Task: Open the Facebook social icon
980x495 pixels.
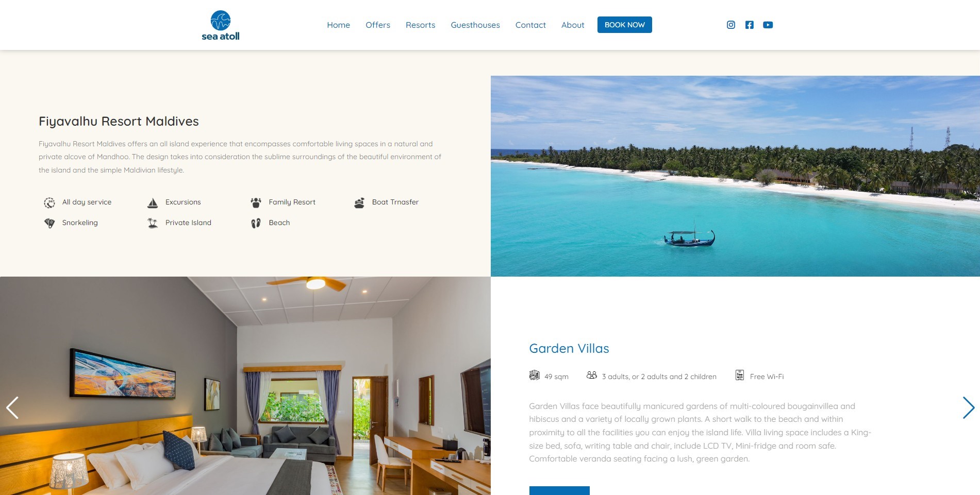Action: coord(749,25)
